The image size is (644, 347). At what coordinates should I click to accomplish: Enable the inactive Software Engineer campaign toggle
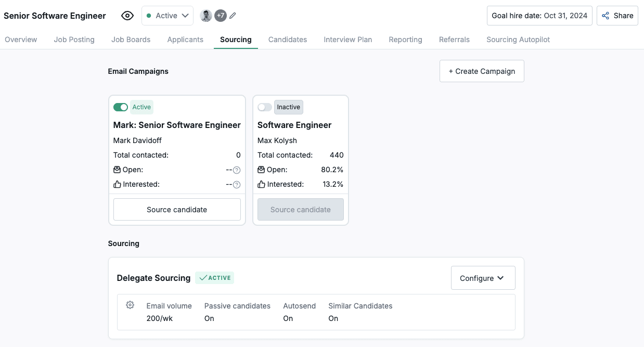pos(265,107)
